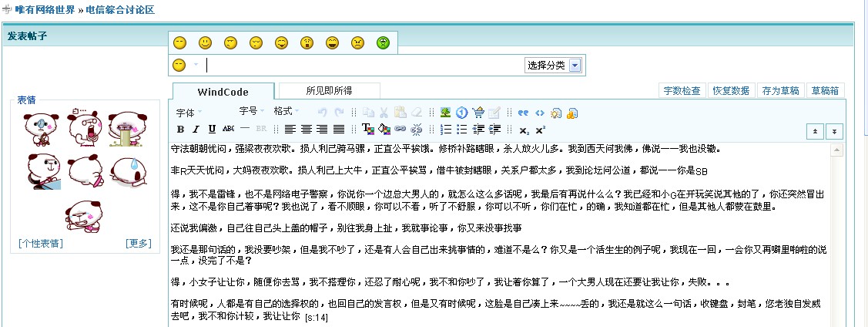The image size is (868, 327).
Task: Expand the 字号 font size dropdown
Action: [251, 112]
